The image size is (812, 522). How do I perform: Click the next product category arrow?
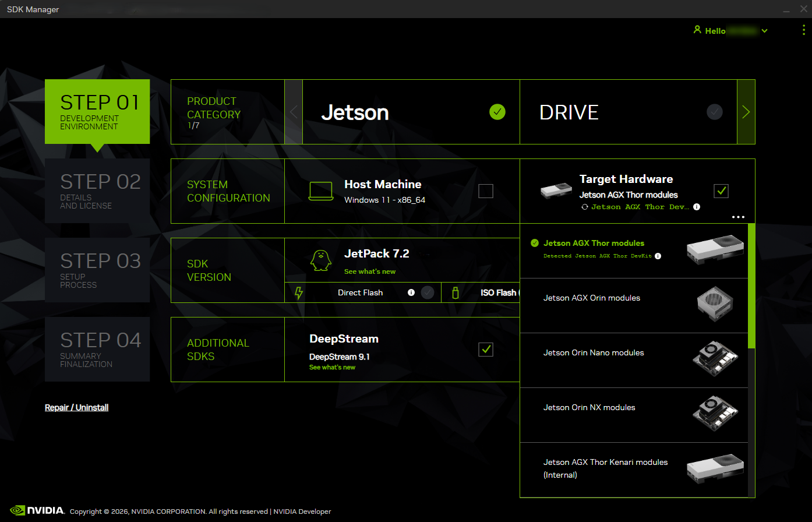click(x=746, y=112)
